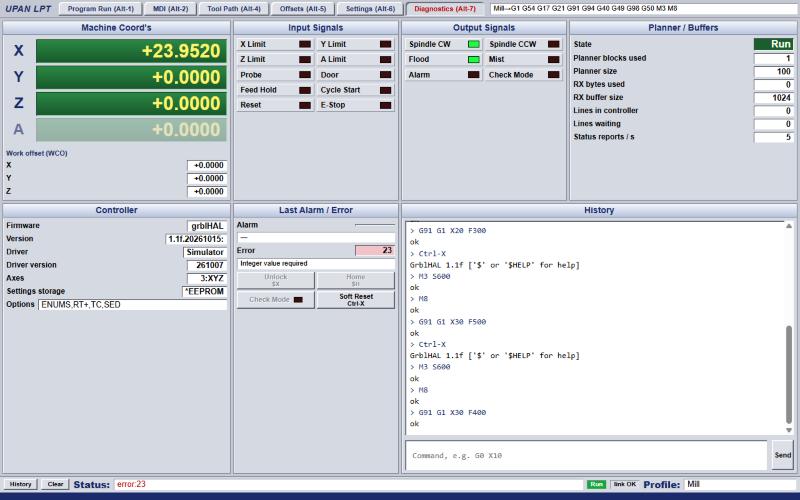
Task: Go to the Offsets tab
Action: point(303,9)
